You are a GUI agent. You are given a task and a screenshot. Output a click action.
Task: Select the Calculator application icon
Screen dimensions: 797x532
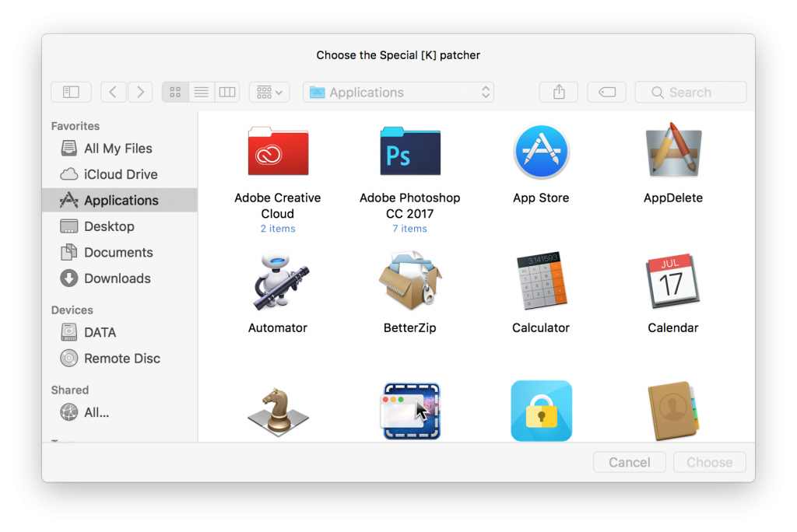pyautogui.click(x=541, y=282)
